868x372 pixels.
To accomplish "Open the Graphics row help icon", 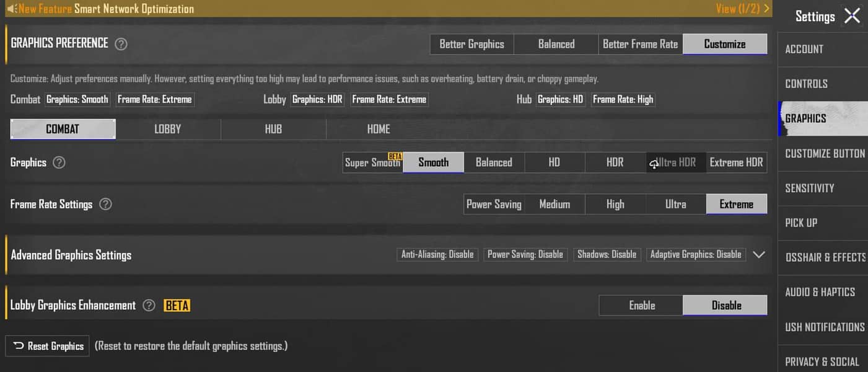I will 59,162.
